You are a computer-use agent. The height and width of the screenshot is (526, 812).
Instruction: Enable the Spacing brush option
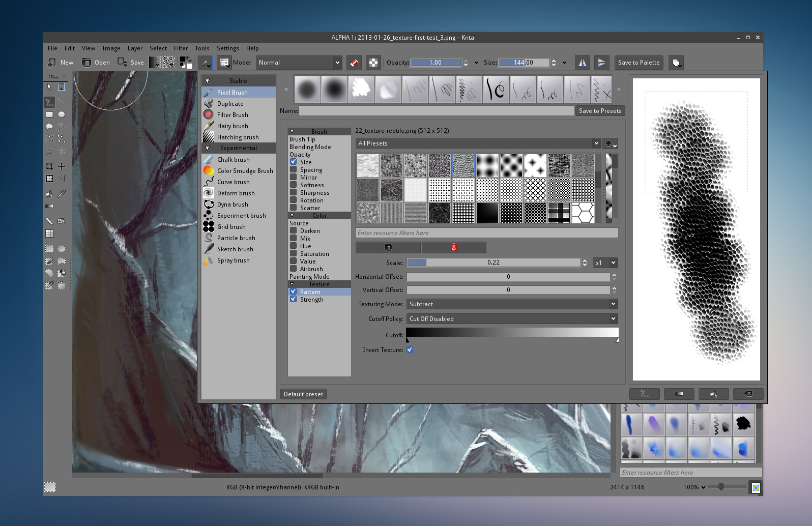pyautogui.click(x=294, y=170)
